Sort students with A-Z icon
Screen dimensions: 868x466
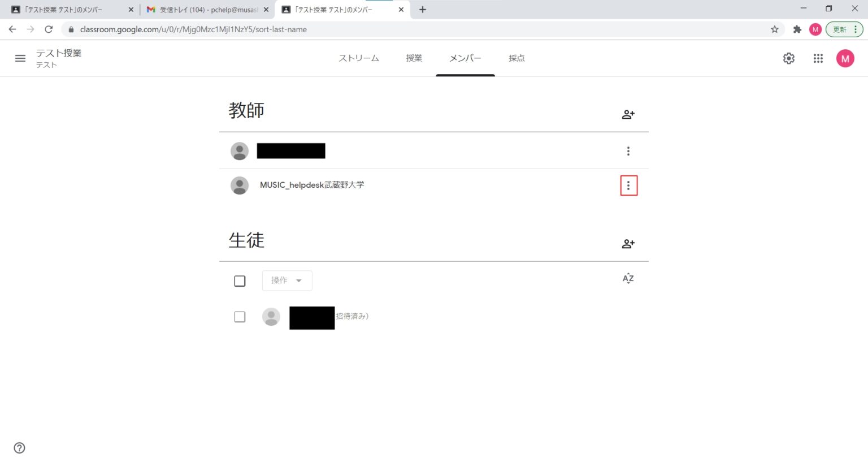[628, 278]
